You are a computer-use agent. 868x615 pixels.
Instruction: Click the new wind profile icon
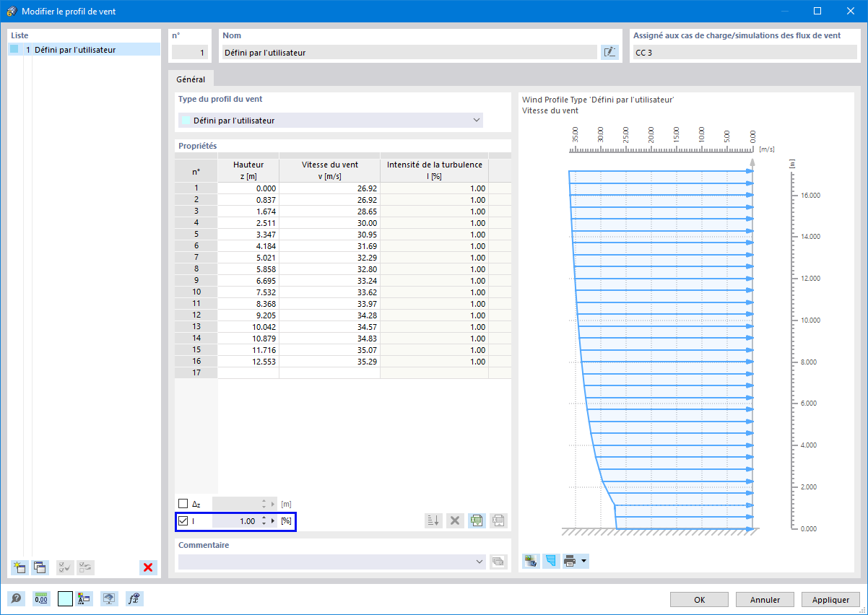pos(19,567)
